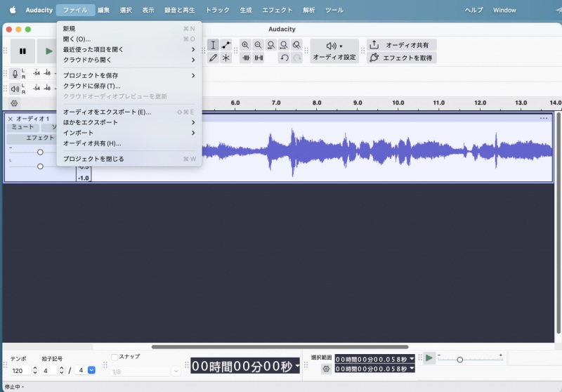Viewport: 562px width, 392px height.
Task: Open the 生成 menu
Action: (x=246, y=10)
